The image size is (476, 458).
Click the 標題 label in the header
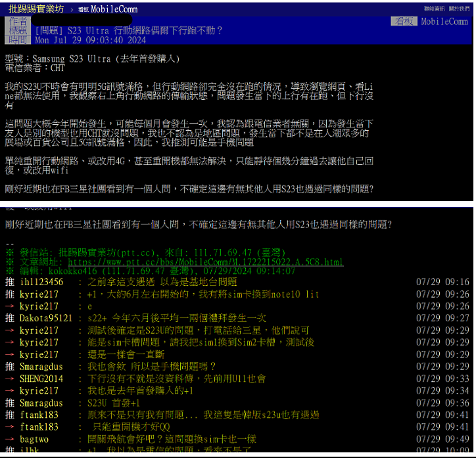click(x=18, y=30)
